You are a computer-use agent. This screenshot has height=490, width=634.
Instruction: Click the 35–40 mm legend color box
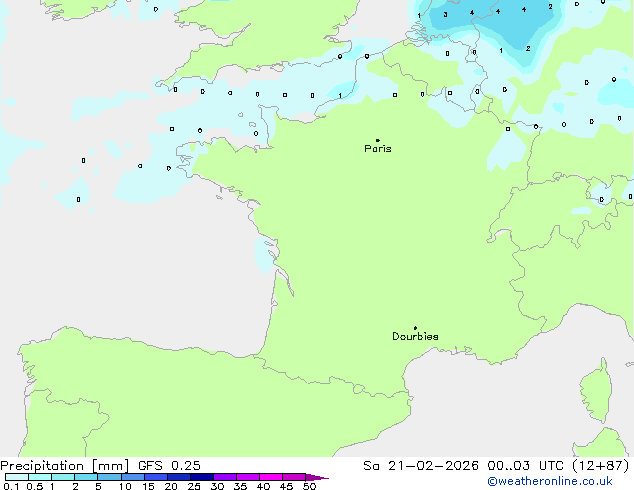(x=247, y=477)
